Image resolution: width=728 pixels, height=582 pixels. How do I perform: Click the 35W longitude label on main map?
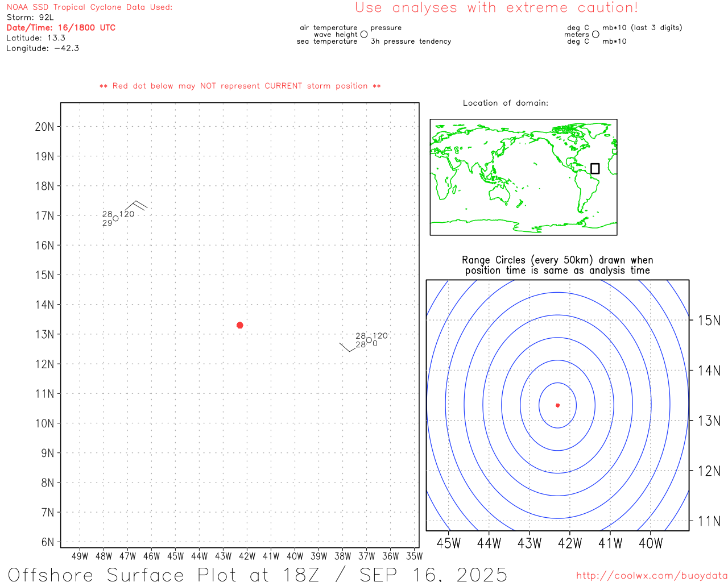click(x=414, y=556)
